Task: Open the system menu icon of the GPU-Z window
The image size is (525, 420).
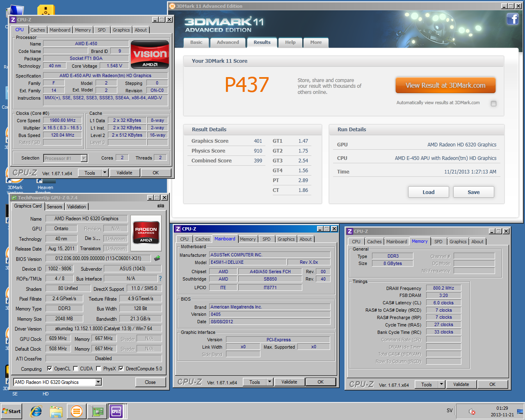Action: [x=14, y=198]
